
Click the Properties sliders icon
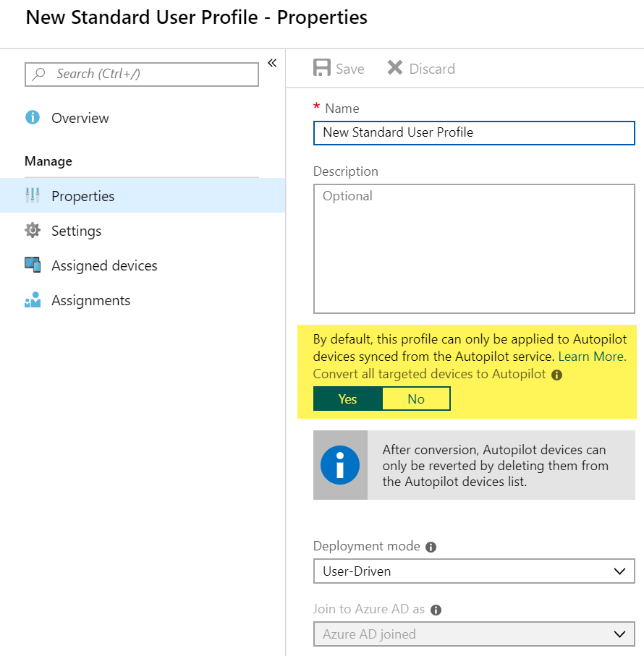pos(33,196)
